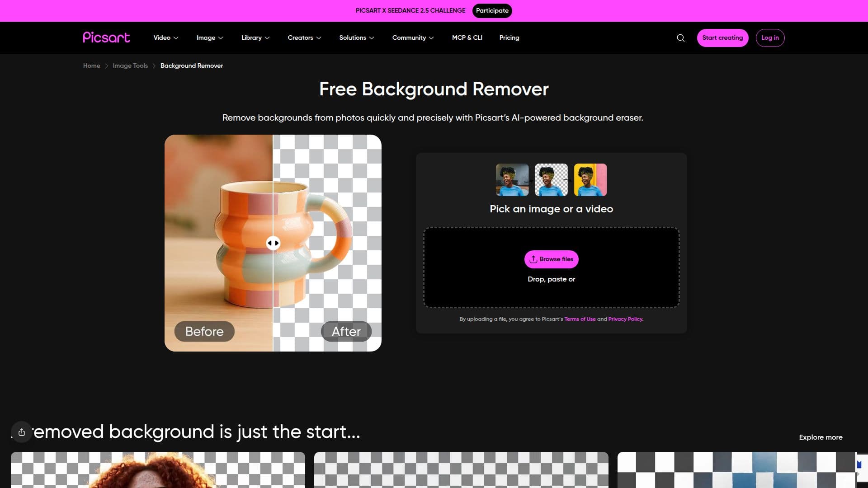Expand the Creators dropdown menu
868x488 pixels.
pos(304,38)
